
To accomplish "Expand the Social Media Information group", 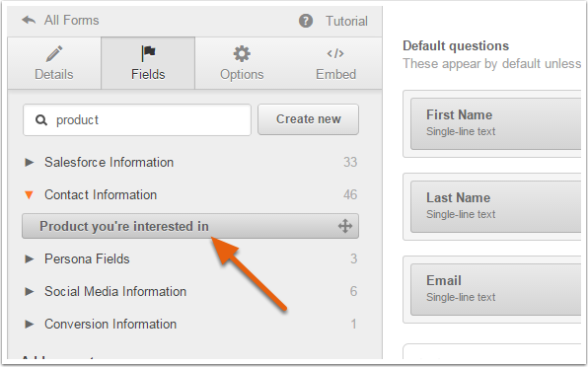I will click(29, 292).
